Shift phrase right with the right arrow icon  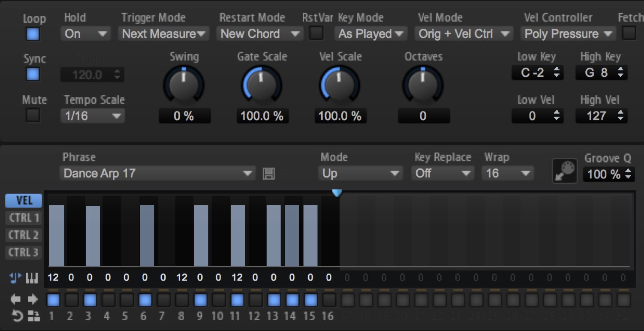click(33, 299)
